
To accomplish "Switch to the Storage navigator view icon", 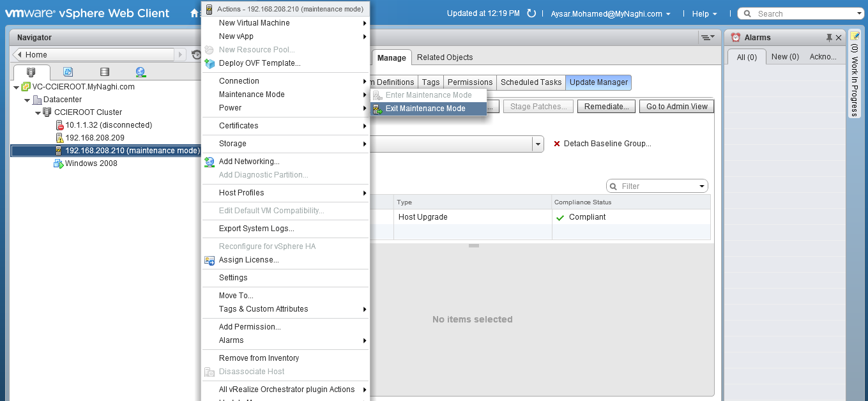I will click(105, 72).
